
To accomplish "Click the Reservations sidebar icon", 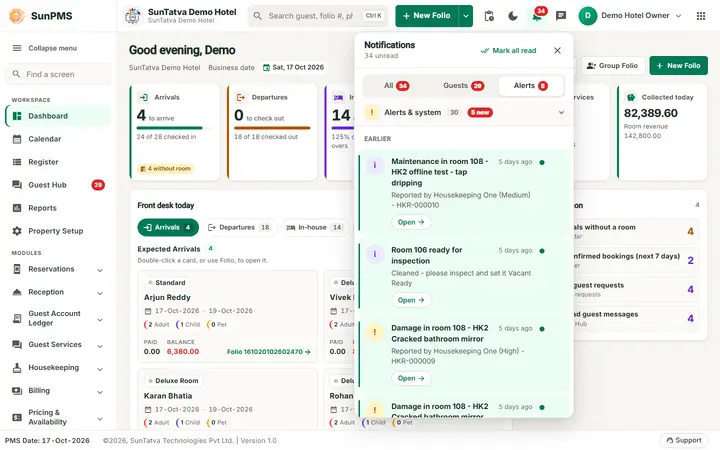I will [17, 269].
